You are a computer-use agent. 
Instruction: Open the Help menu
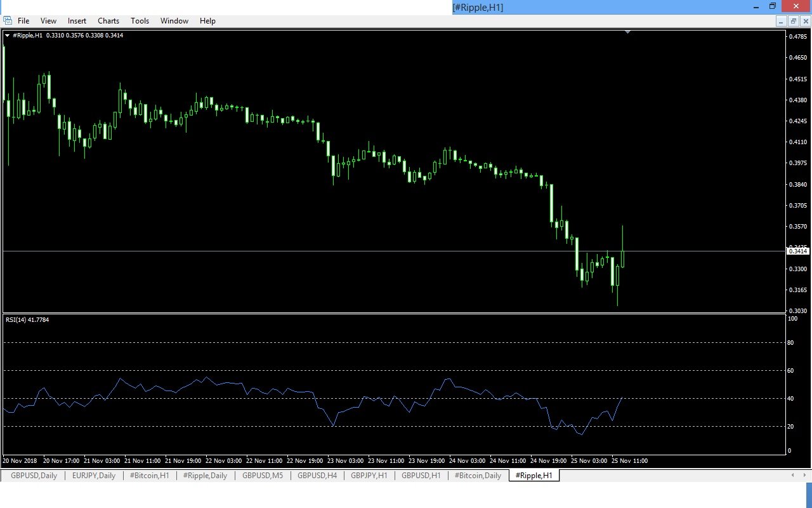[207, 21]
